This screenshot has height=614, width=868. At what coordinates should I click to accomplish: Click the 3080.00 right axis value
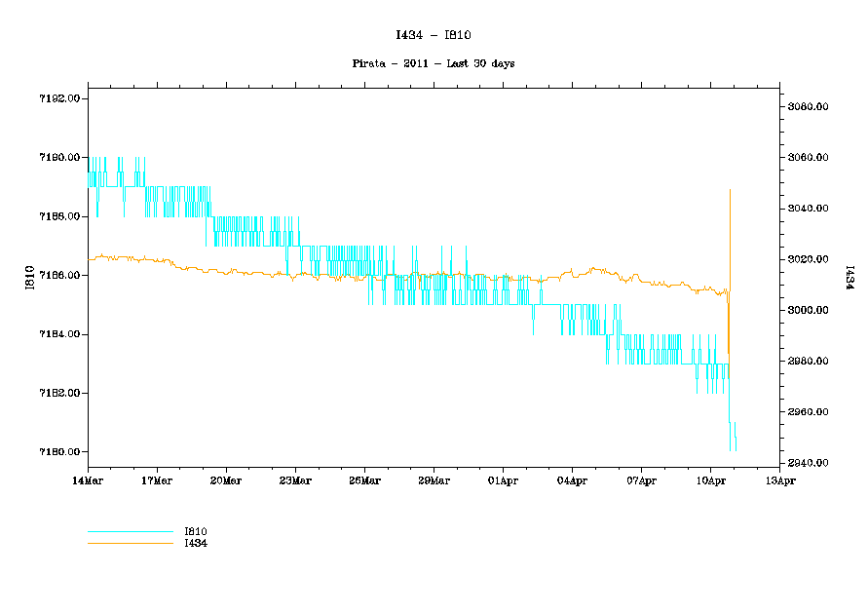pos(809,107)
